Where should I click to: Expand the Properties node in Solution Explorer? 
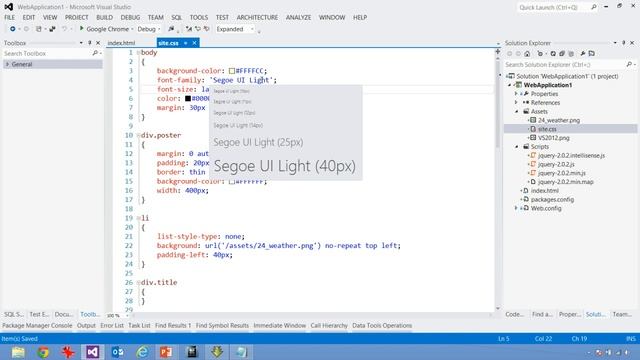(x=516, y=94)
